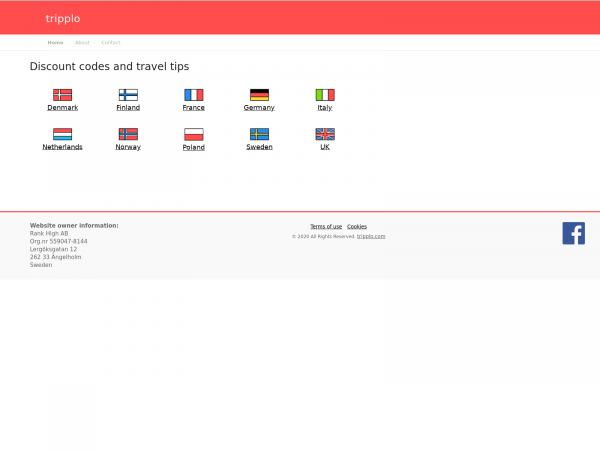Open the Cookies link in footer
The width and height of the screenshot is (600, 450).
(x=357, y=227)
